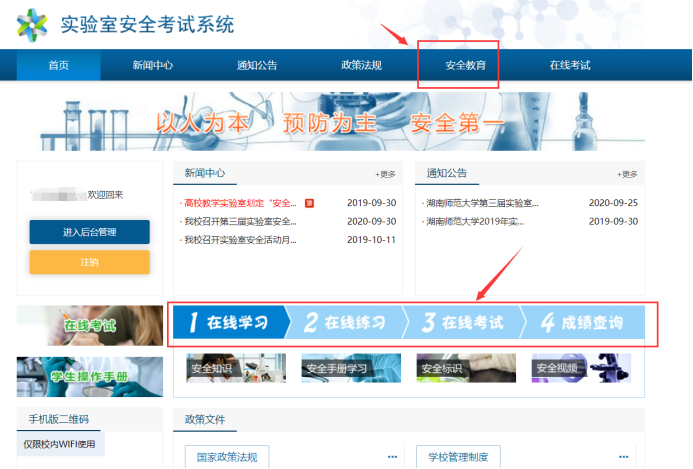Expand 通知公告 with the +更多 link

627,174
